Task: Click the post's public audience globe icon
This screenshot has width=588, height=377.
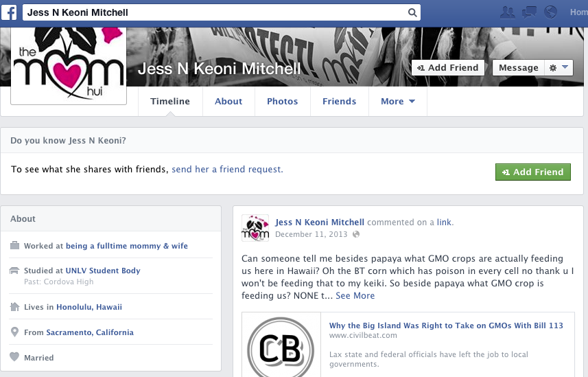Action: pyautogui.click(x=356, y=234)
